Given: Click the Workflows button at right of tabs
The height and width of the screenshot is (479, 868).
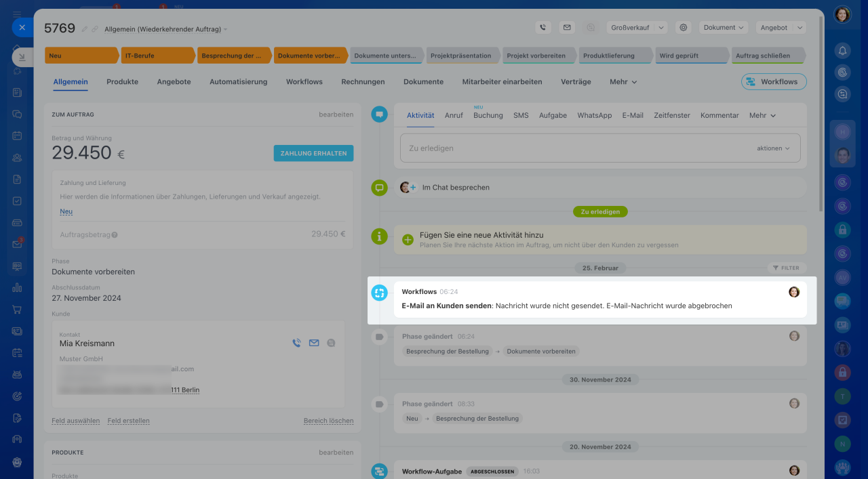Looking at the screenshot, I should (x=774, y=82).
